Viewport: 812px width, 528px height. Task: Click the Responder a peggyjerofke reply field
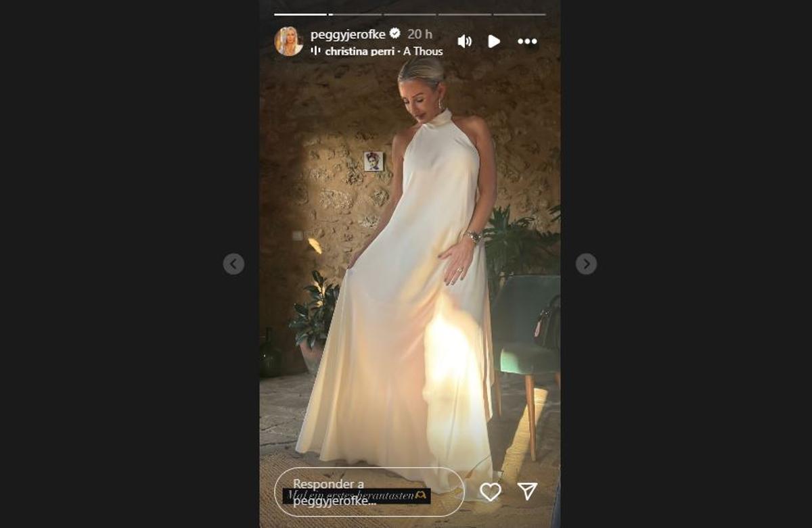369,492
